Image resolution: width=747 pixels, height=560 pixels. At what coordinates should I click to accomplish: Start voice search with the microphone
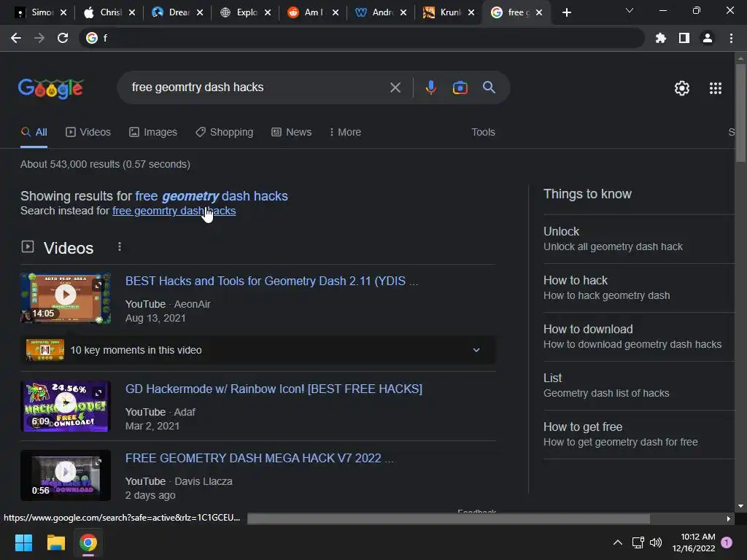[x=430, y=87]
